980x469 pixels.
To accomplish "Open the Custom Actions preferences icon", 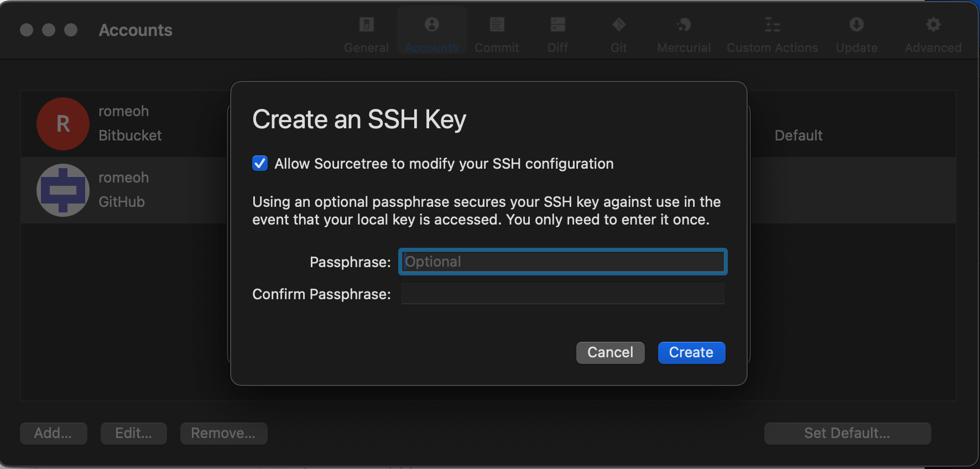I will (772, 25).
